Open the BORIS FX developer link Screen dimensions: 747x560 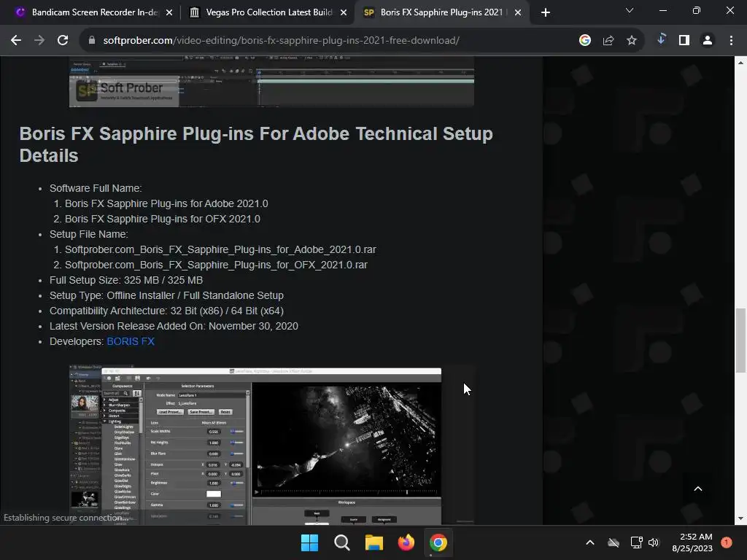tap(131, 341)
